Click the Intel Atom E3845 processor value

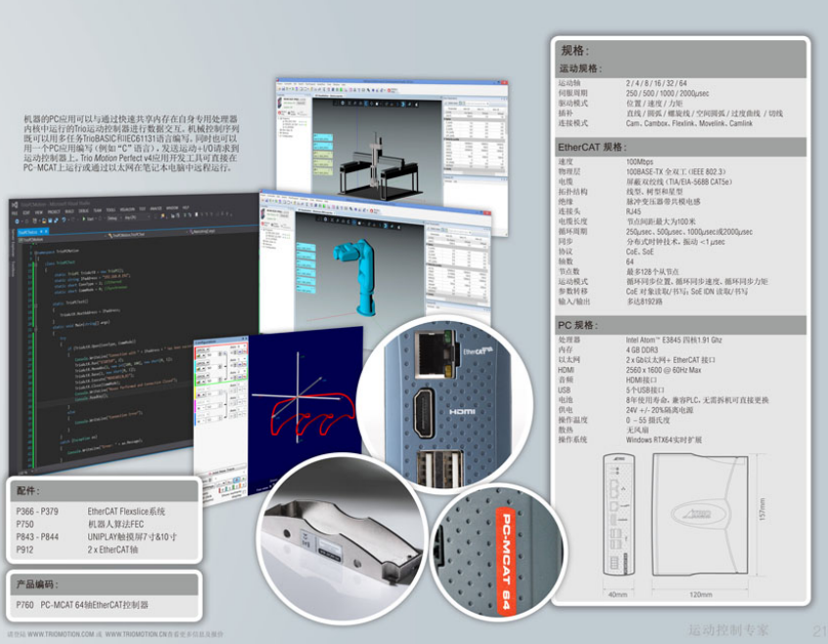point(673,340)
